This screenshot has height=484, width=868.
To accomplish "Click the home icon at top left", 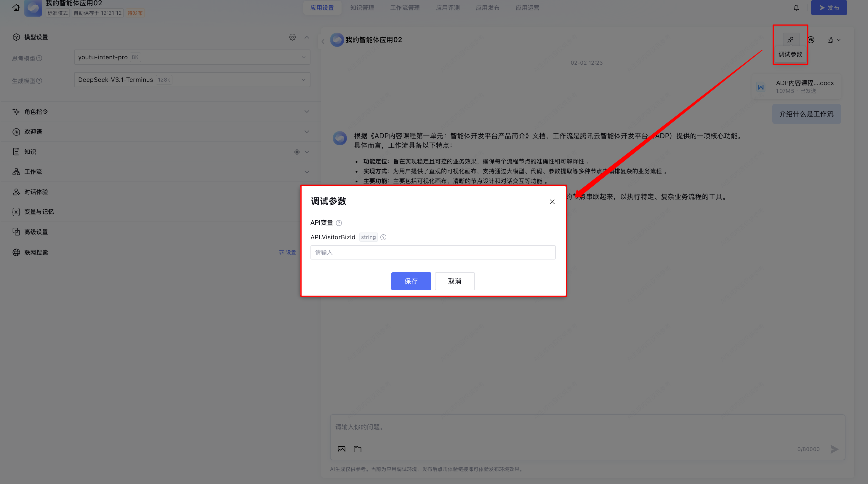I will tap(16, 7).
